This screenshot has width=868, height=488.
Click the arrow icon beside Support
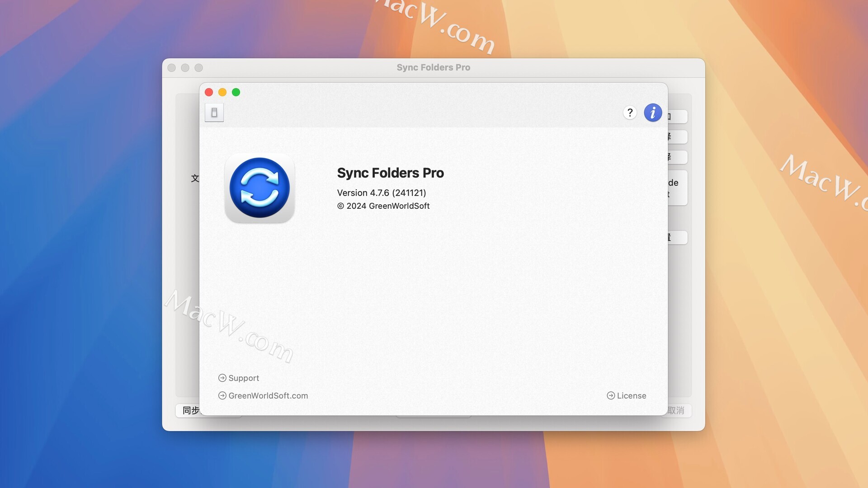coord(222,378)
